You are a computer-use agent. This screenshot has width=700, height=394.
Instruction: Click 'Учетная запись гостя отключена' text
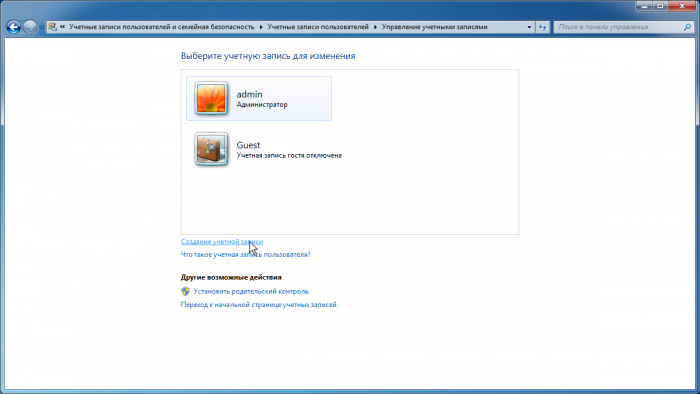(289, 155)
